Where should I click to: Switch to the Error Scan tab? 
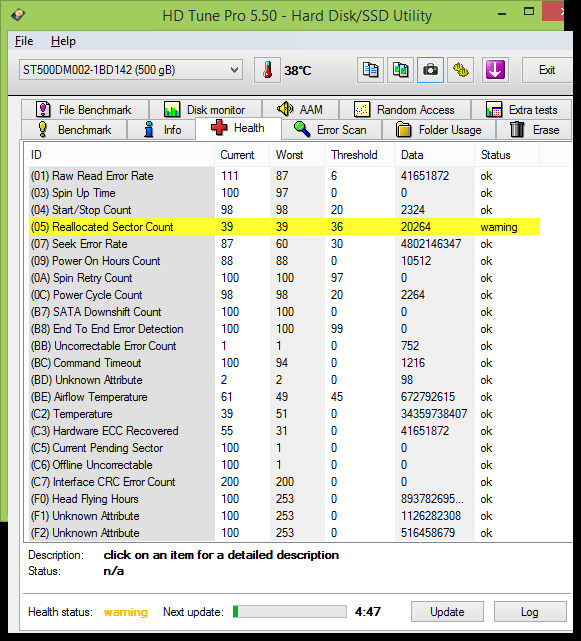(331, 130)
